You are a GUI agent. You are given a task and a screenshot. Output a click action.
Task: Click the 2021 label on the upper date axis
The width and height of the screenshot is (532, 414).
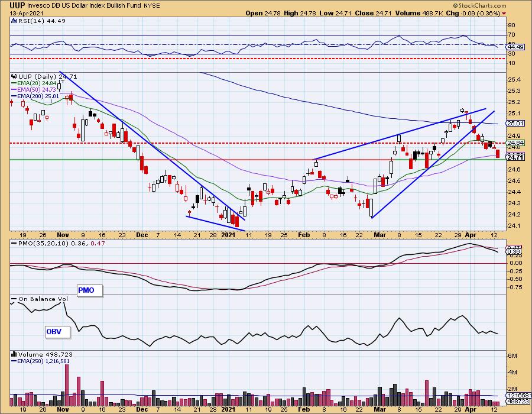[228, 235]
